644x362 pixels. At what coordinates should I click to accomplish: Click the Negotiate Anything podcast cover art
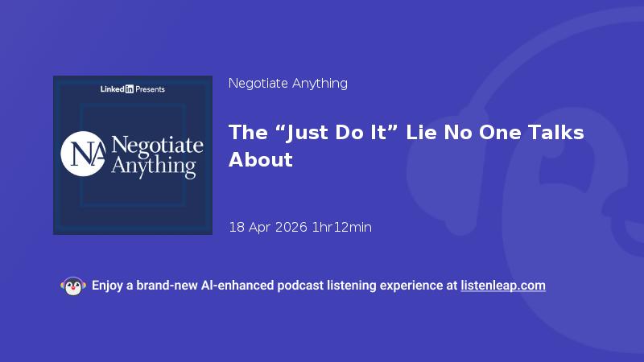(x=133, y=155)
